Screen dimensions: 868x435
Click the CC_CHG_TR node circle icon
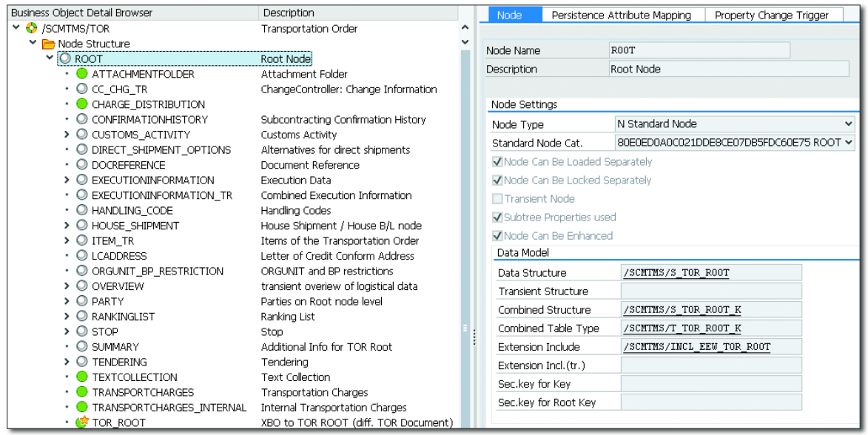click(x=81, y=90)
